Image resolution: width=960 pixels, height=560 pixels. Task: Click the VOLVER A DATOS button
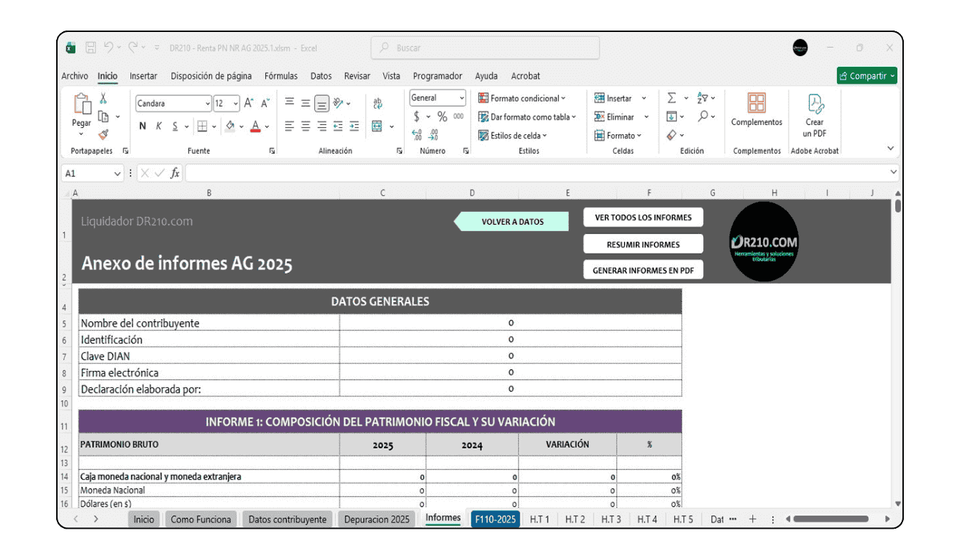[x=513, y=221]
